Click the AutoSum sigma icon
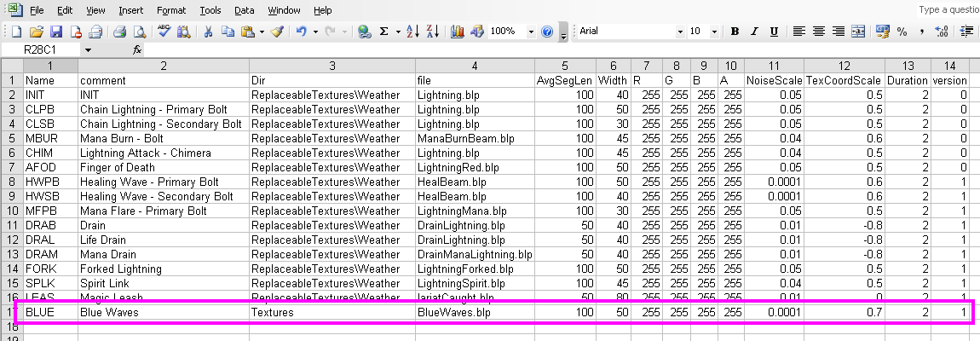 tap(383, 32)
